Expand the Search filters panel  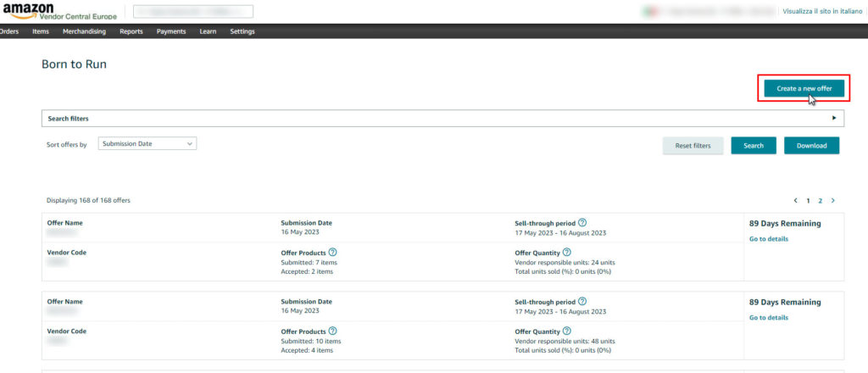point(442,119)
